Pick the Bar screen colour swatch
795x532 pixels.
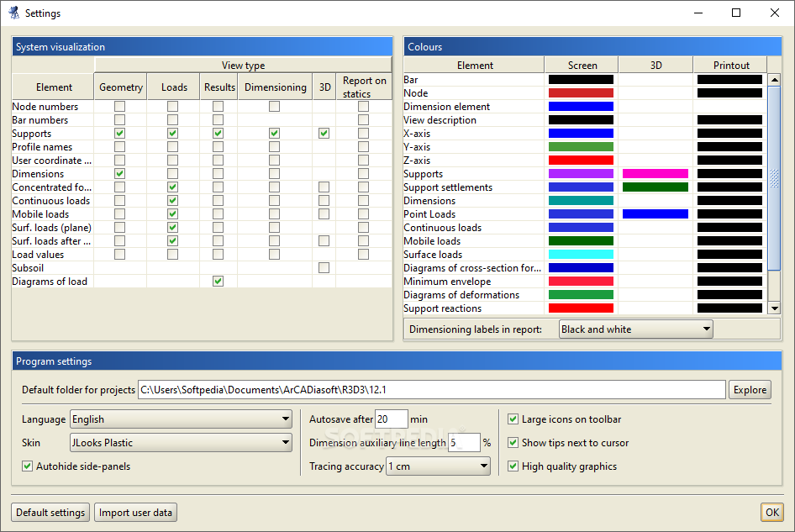(x=581, y=80)
